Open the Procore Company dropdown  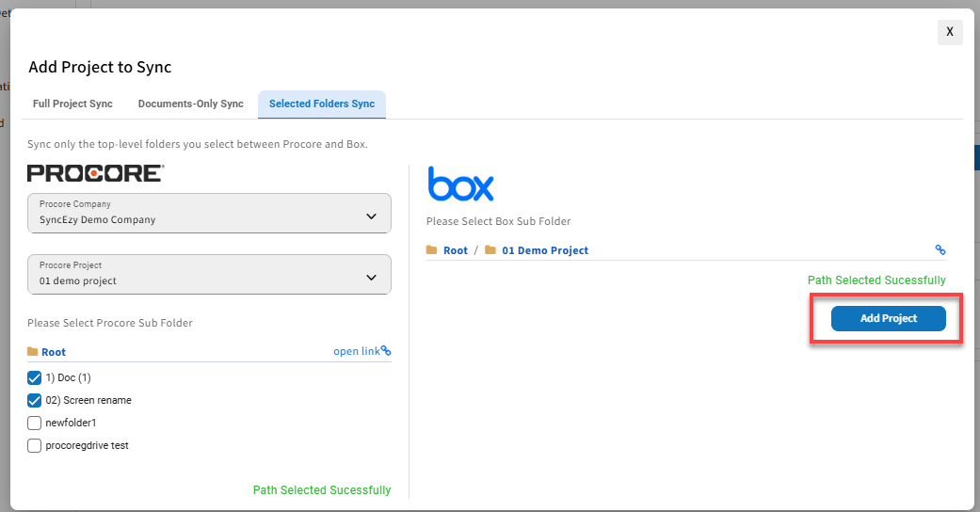point(209,214)
